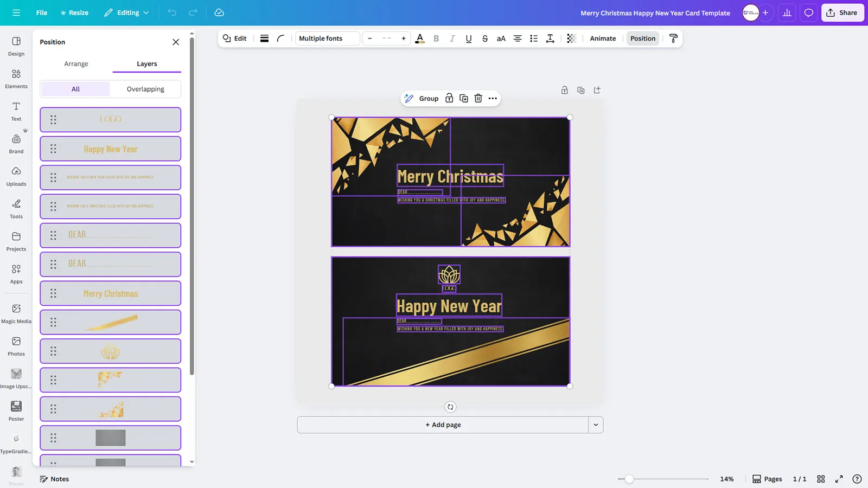Select the Uploads panel icon
The height and width of the screenshot is (488, 868).
[16, 176]
